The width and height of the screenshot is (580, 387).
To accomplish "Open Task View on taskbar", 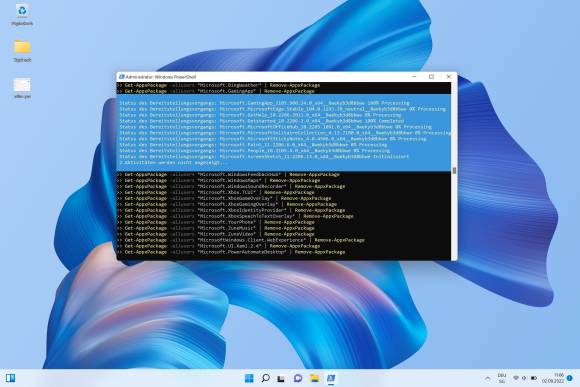I will coord(281,378).
